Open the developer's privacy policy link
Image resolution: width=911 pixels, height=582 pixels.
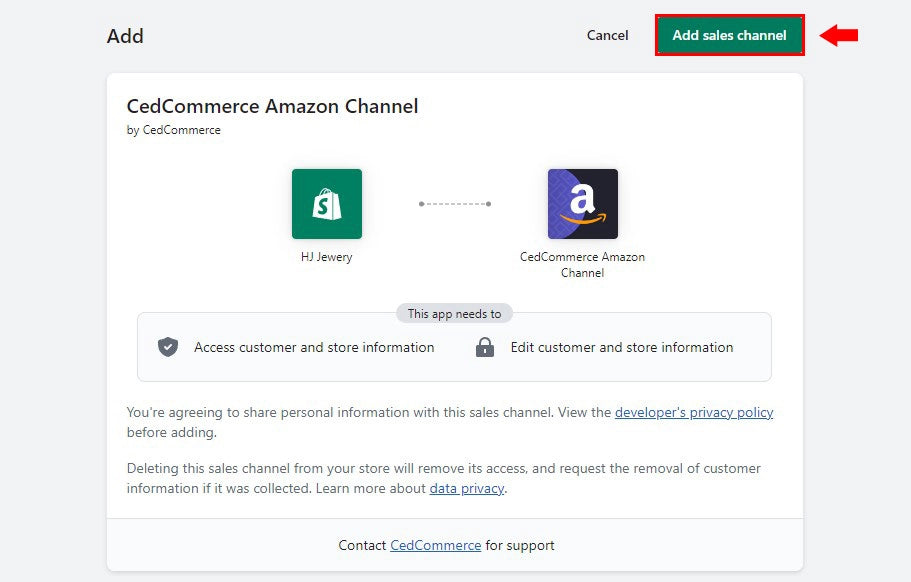click(694, 412)
